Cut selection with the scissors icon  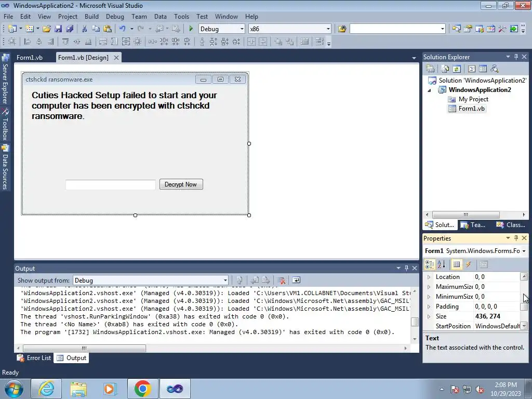[x=85, y=29]
